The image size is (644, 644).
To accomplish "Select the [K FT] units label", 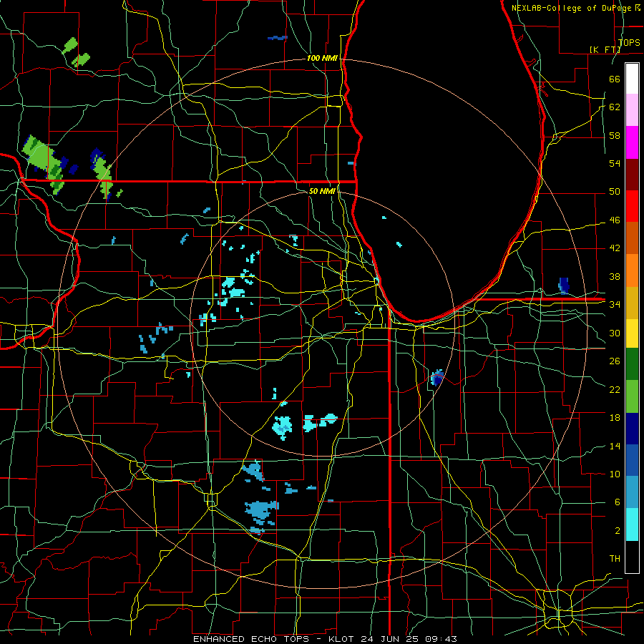I will pyautogui.click(x=605, y=49).
